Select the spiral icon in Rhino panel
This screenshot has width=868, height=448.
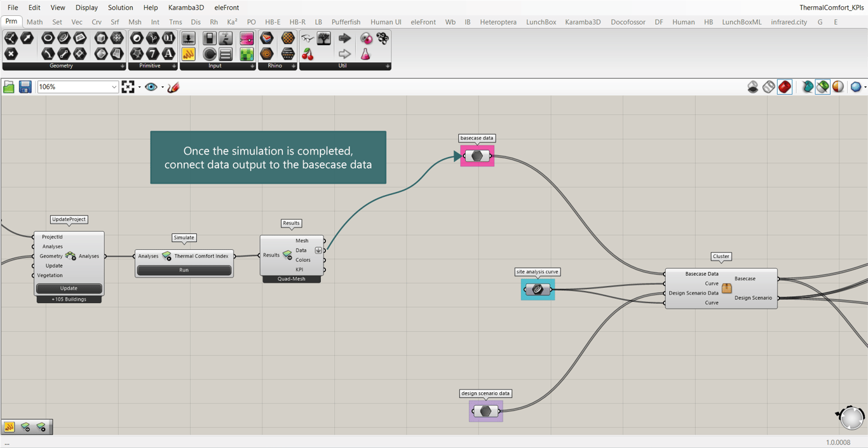tap(267, 54)
